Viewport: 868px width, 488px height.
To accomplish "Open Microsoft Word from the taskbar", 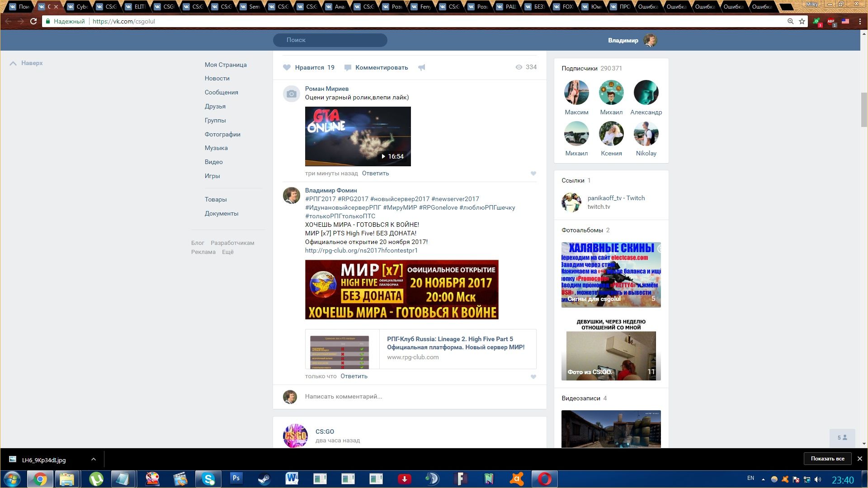I will [x=292, y=479].
